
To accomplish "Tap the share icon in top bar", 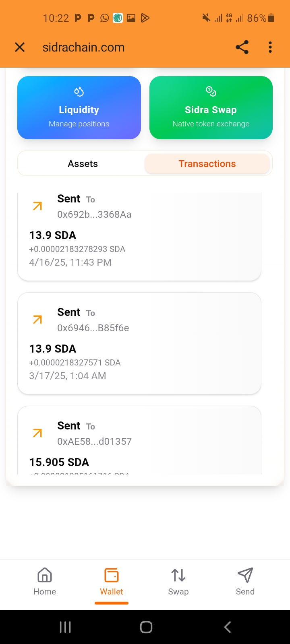I will coord(242,47).
